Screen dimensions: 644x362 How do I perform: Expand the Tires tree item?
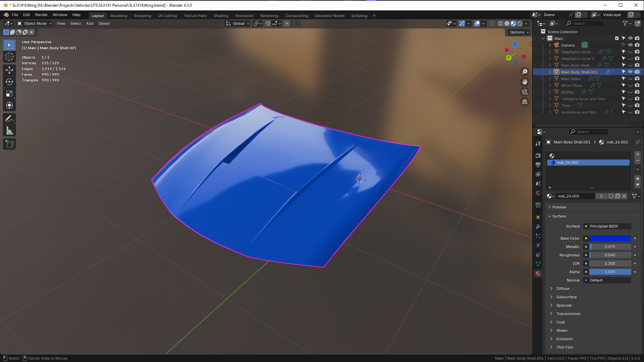pos(550,106)
